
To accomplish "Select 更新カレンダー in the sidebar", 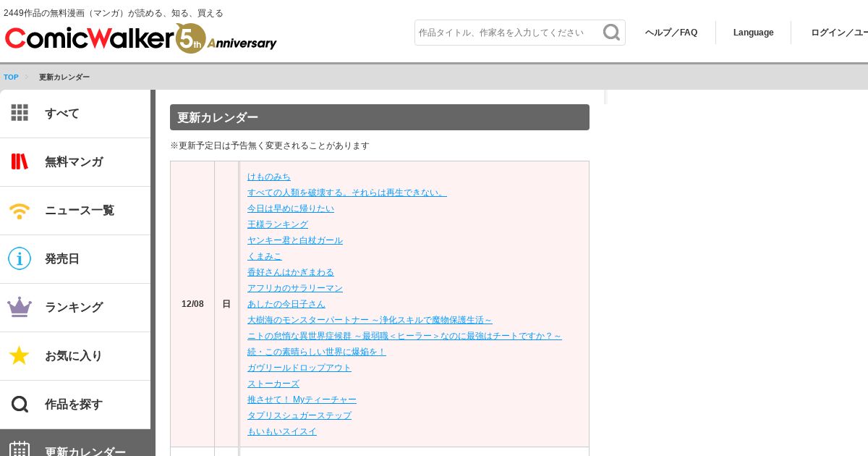I will pos(75,443).
